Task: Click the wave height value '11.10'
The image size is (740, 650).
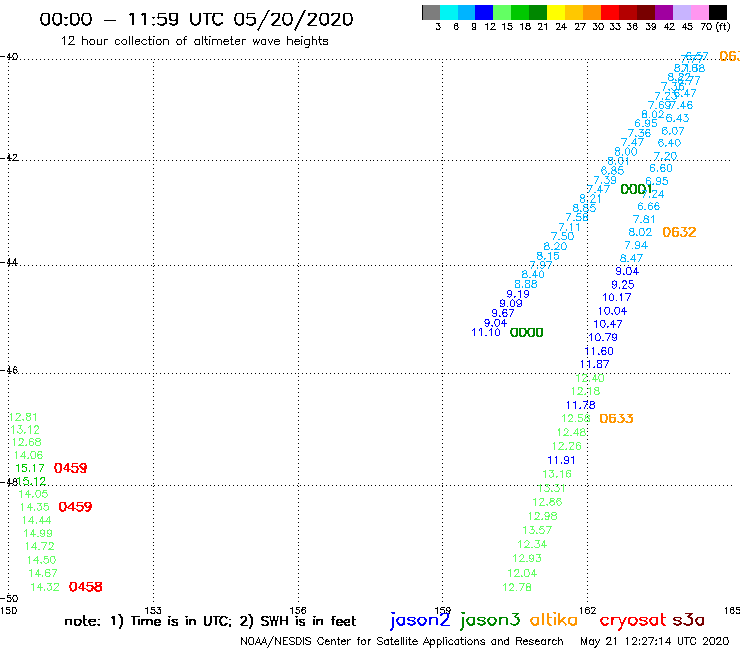Action: tap(486, 333)
